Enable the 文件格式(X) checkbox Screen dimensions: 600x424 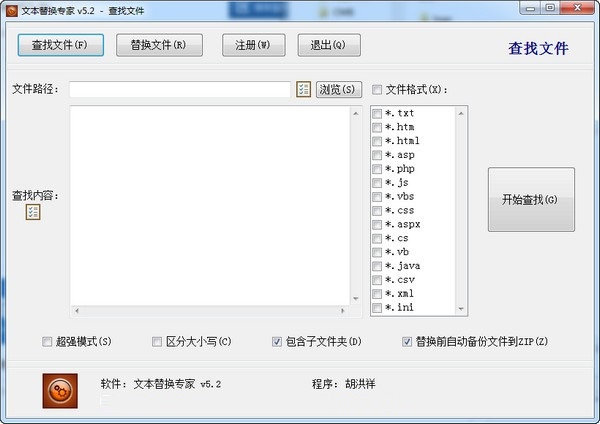coord(378,90)
